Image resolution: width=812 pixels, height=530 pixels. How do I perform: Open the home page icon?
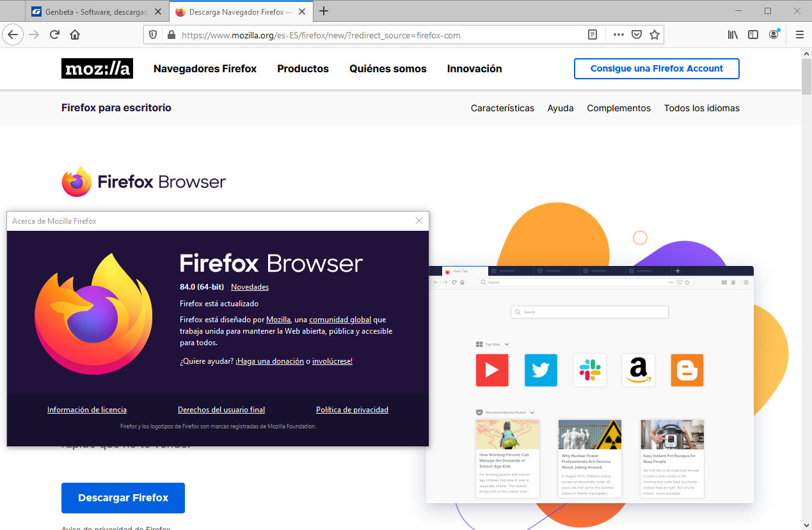pyautogui.click(x=76, y=35)
